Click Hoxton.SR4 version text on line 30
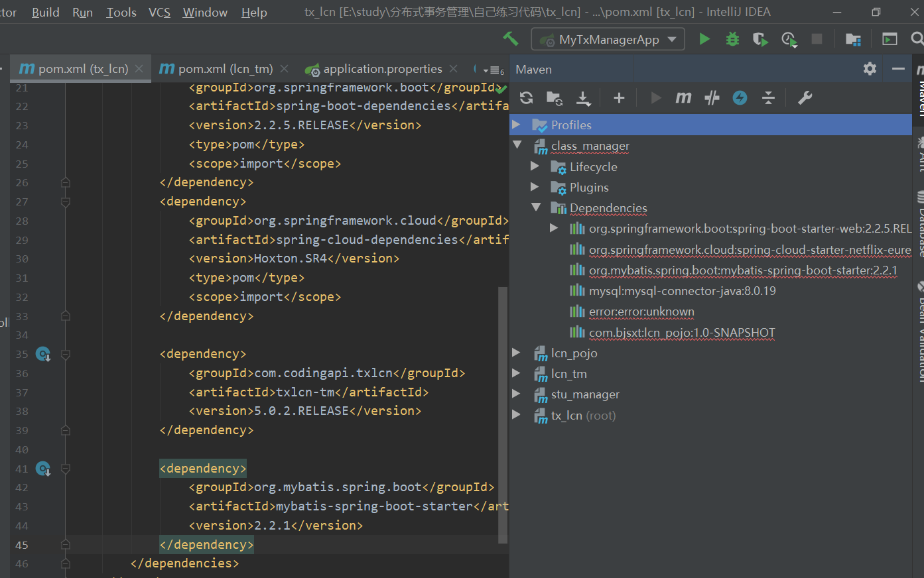This screenshot has width=924, height=578. pyautogui.click(x=291, y=259)
